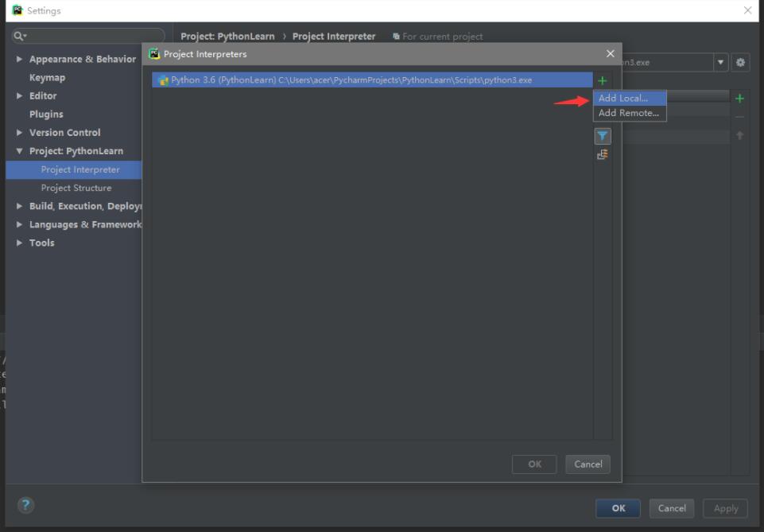The image size is (764, 532).
Task: Close the Settings window
Action: point(748,10)
